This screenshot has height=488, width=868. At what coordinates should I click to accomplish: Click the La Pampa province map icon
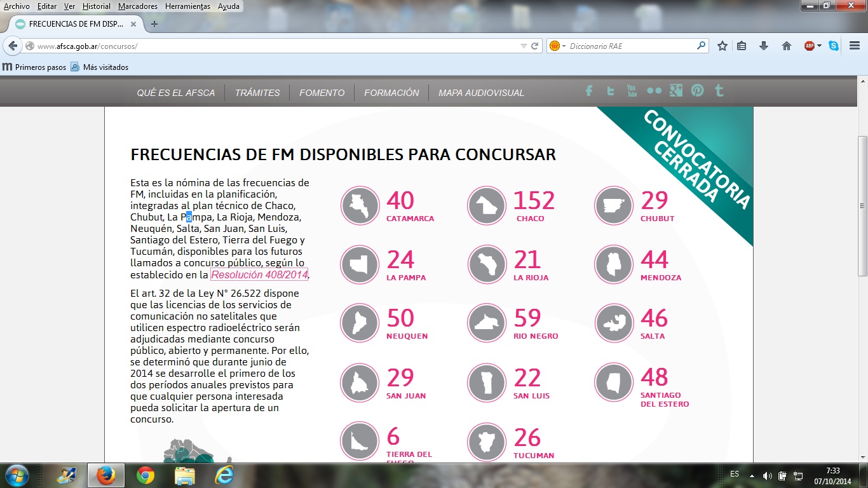pos(360,264)
